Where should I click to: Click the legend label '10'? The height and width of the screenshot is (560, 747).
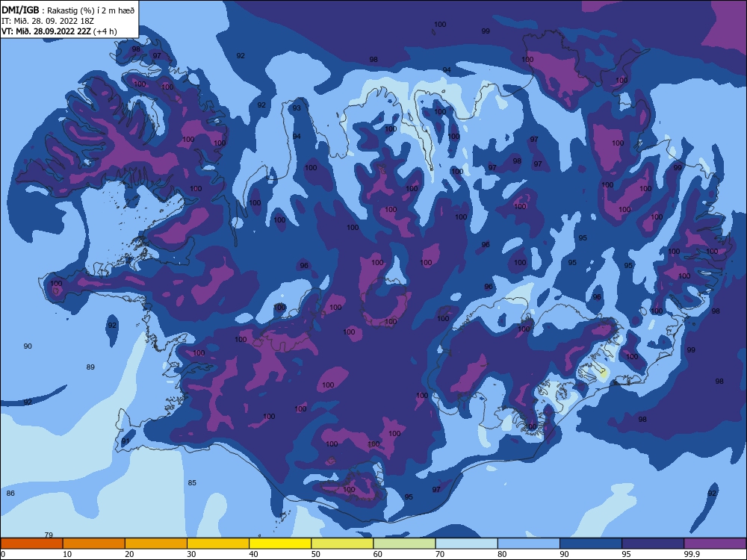click(67, 554)
